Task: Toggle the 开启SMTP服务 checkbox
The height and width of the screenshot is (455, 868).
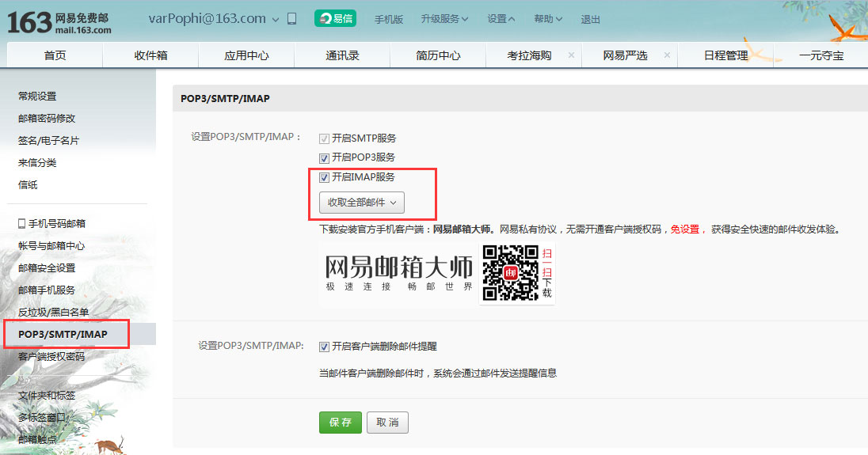Action: (x=325, y=138)
